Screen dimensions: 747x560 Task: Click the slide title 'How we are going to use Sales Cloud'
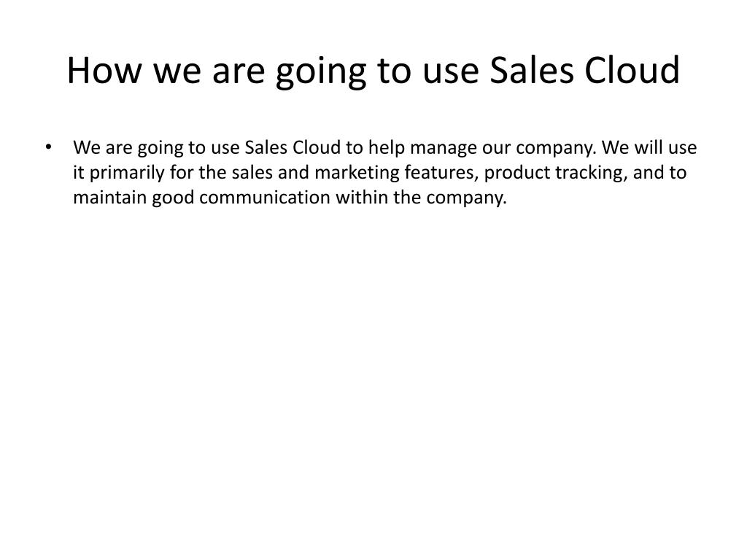(x=373, y=71)
